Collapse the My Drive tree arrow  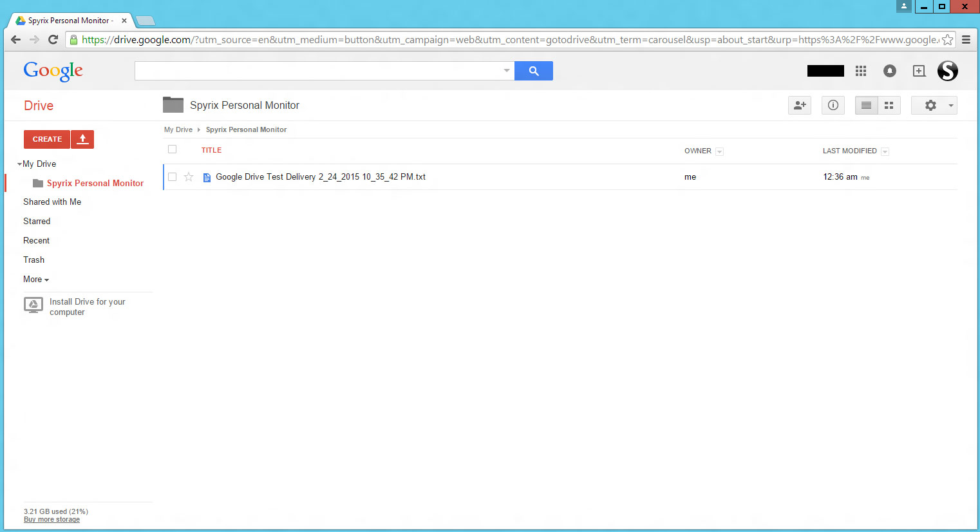19,164
